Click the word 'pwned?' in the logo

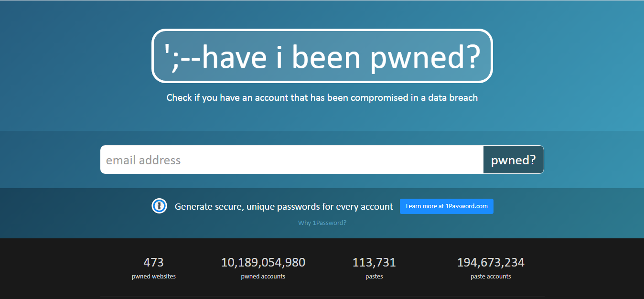[425, 57]
